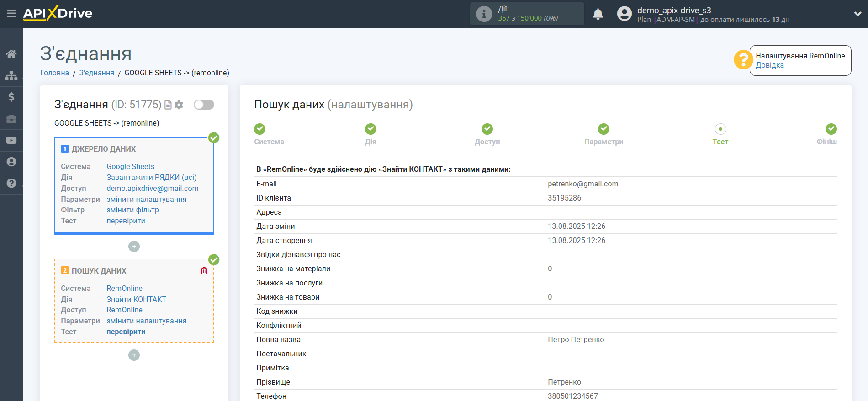The height and width of the screenshot is (401, 868).
Task: Go to the Дія step
Action: click(370, 129)
